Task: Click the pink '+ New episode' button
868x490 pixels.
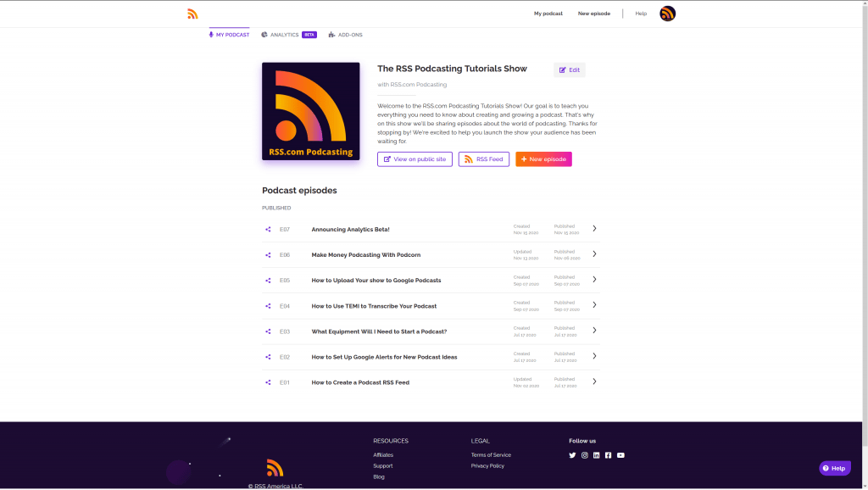Action: [x=542, y=159]
